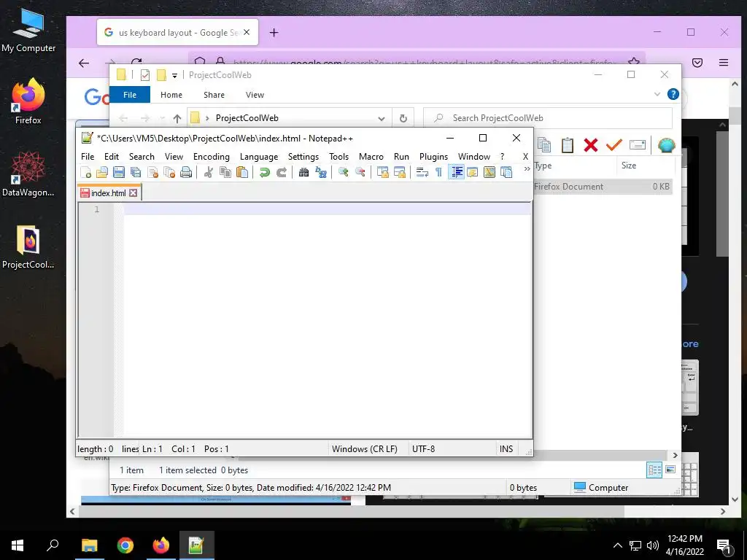Viewport: 747px width, 560px height.
Task: Open the Plugins menu
Action: click(x=433, y=157)
